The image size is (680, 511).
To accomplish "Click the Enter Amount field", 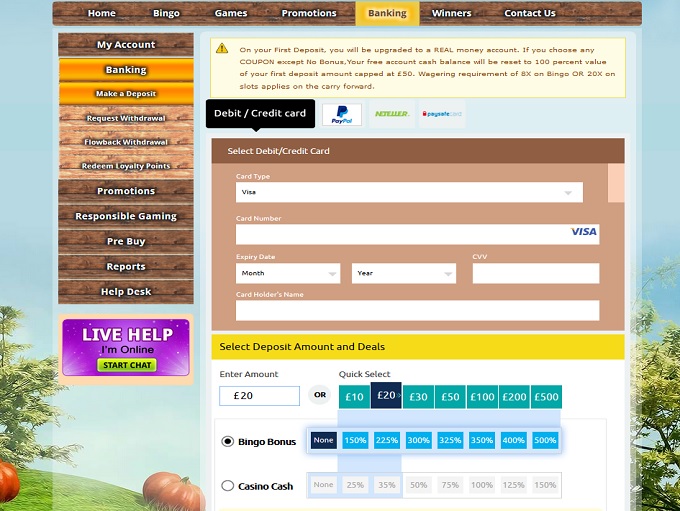I will coord(259,396).
